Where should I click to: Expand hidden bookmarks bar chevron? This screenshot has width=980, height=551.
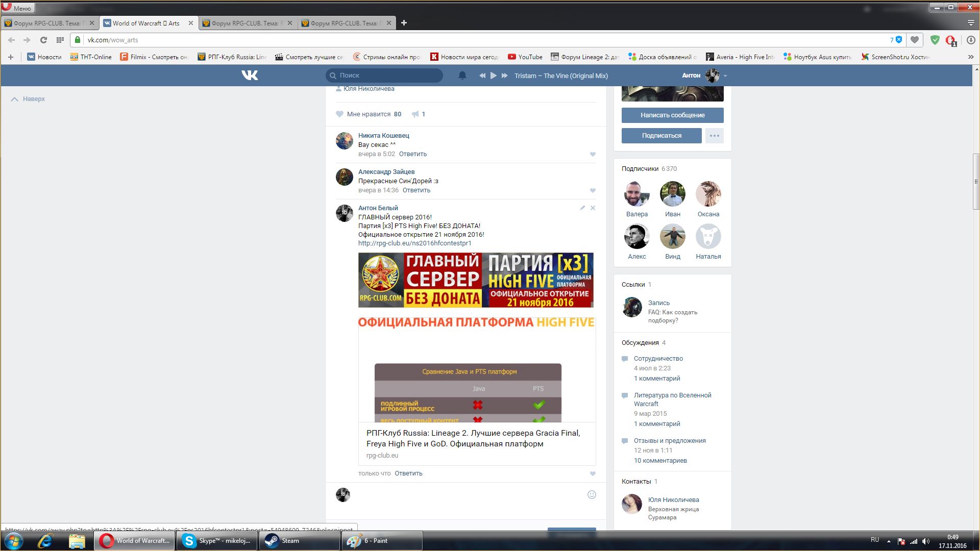[x=970, y=57]
